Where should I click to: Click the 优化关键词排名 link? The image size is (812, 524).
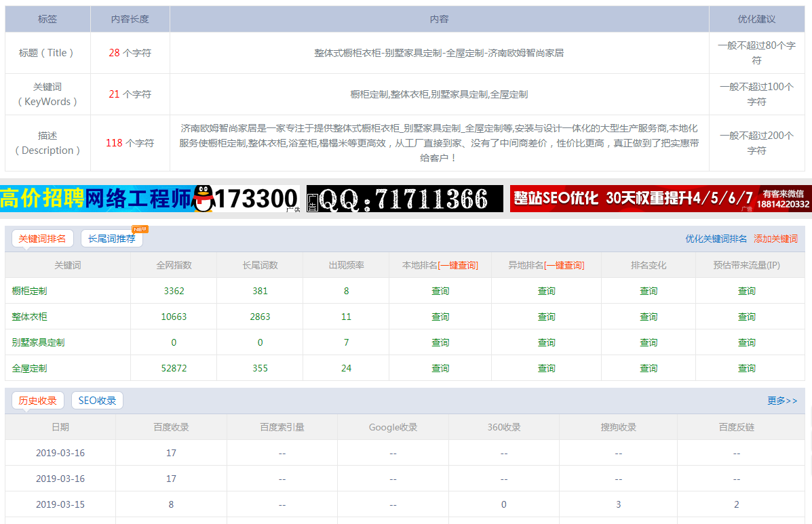(716, 239)
